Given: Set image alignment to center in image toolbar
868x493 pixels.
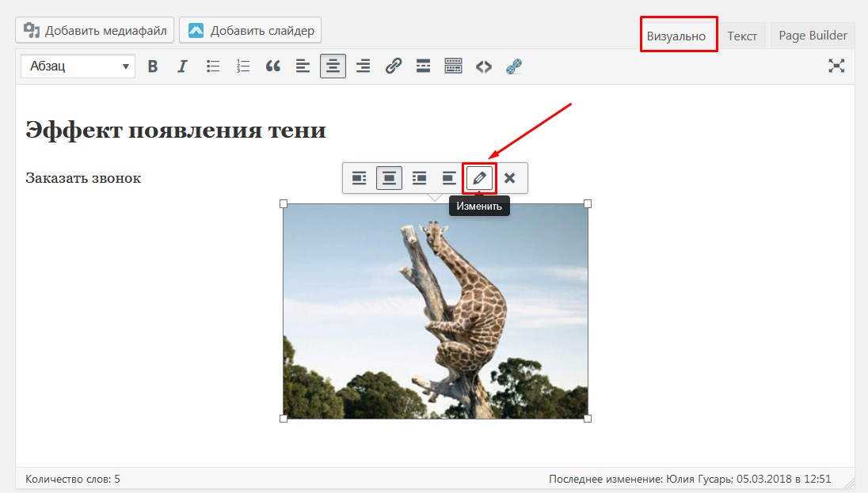Looking at the screenshot, I should point(389,178).
